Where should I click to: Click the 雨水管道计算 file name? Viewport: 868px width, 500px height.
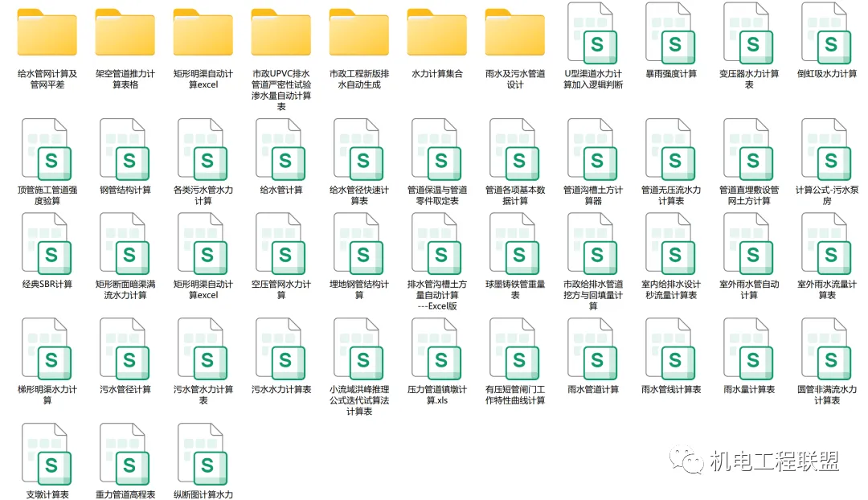593,389
